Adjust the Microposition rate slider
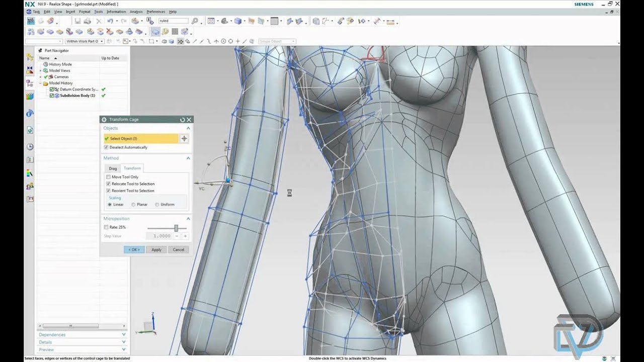Image resolution: width=644 pixels, height=362 pixels. tap(176, 228)
